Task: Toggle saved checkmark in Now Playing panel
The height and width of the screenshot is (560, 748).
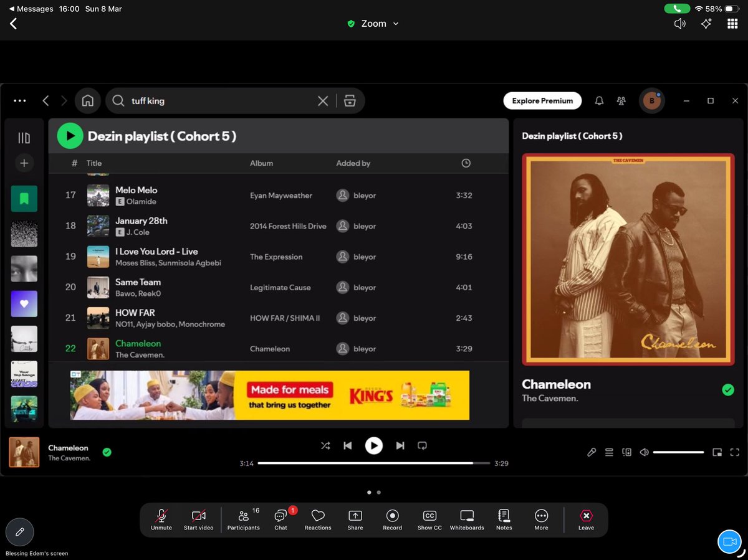Action: pos(727,390)
